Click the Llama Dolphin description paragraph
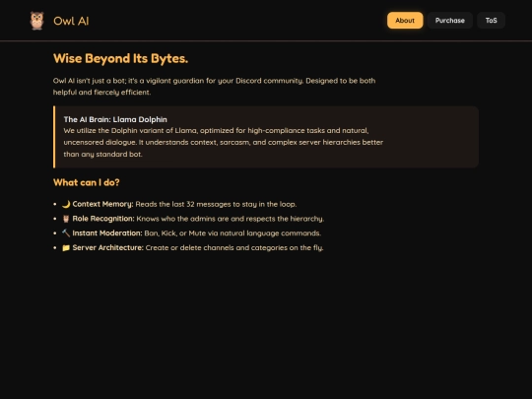 [x=224, y=142]
